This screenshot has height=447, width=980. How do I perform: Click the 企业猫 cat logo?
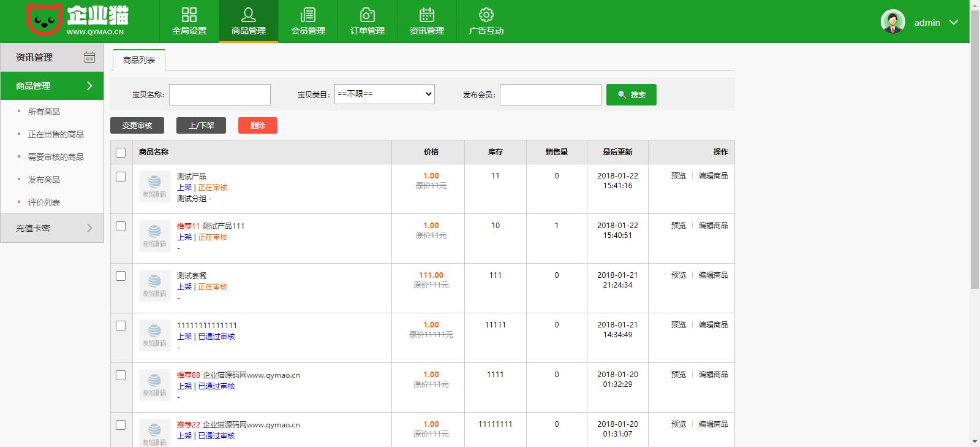coord(44,20)
